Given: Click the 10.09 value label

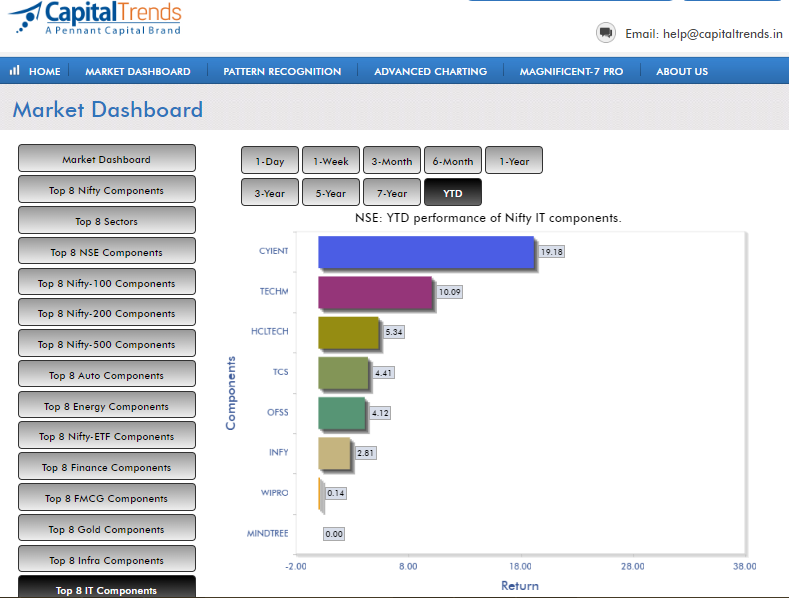Looking at the screenshot, I should pyautogui.click(x=449, y=292).
